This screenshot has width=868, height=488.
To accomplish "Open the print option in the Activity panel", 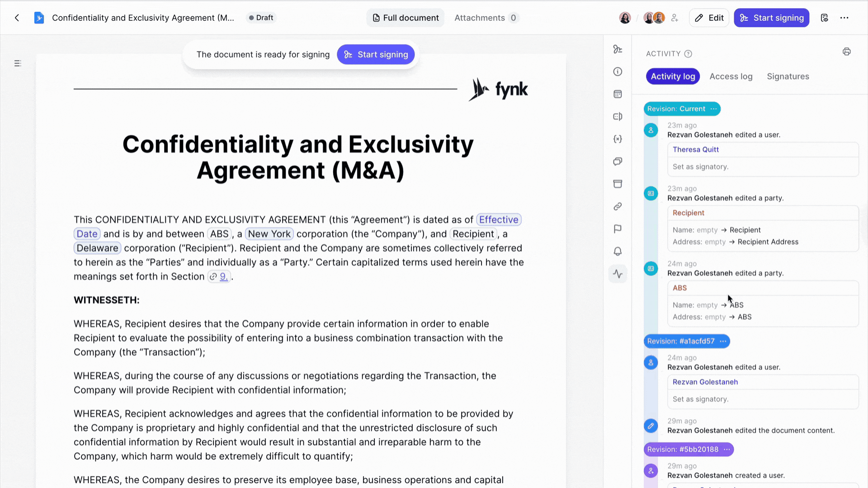I will coord(847,52).
